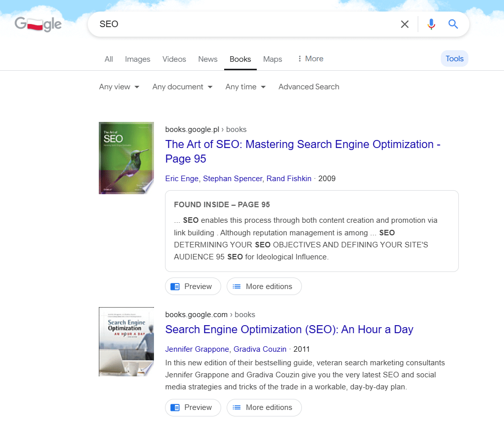Click Preview for Search Engine Optimization An Hour a Day
This screenshot has width=504, height=427.
(x=193, y=407)
